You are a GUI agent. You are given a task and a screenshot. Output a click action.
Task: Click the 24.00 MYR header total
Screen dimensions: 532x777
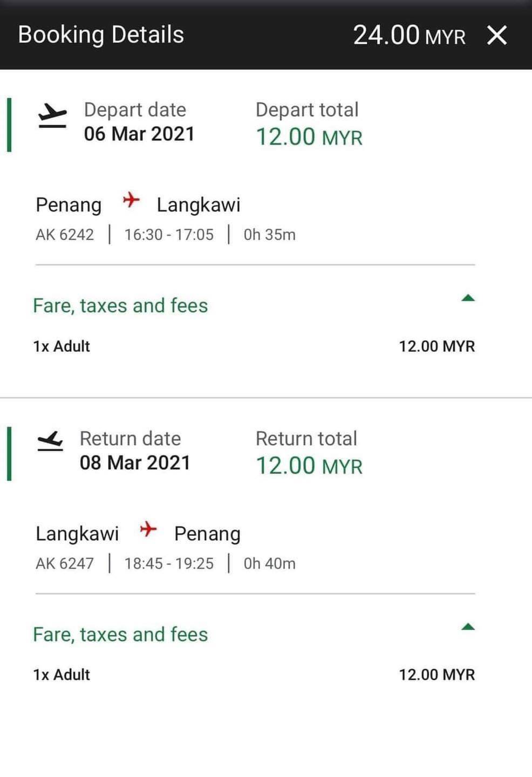pos(408,36)
